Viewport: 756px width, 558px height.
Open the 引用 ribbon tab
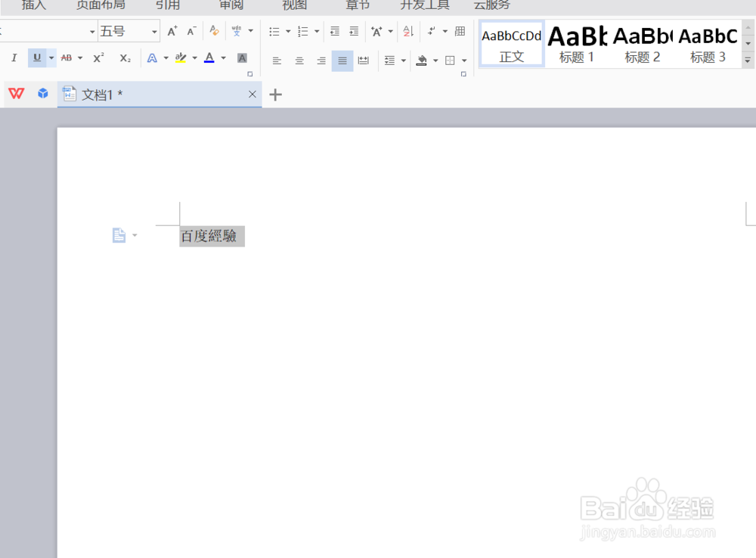coord(168,5)
